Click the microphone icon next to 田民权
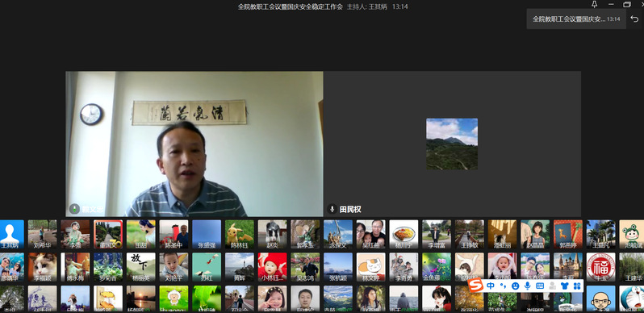Screen dimensions: 644x313 332,209
